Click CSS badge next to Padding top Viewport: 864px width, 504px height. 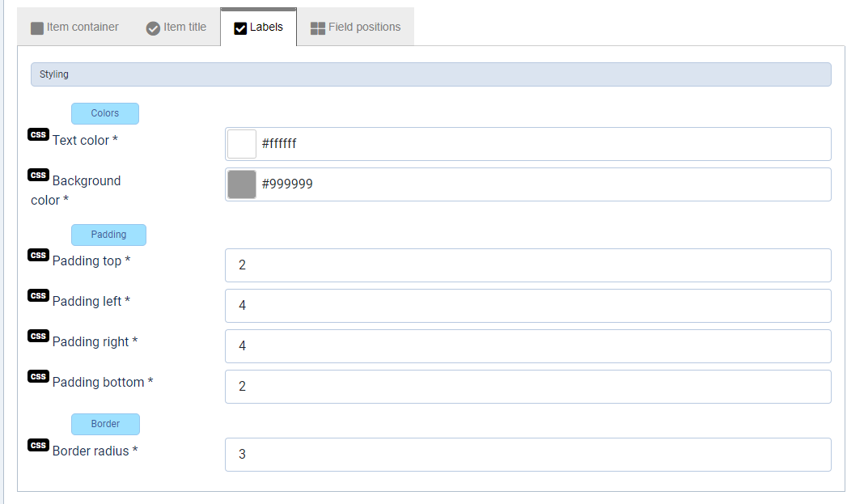coord(38,256)
